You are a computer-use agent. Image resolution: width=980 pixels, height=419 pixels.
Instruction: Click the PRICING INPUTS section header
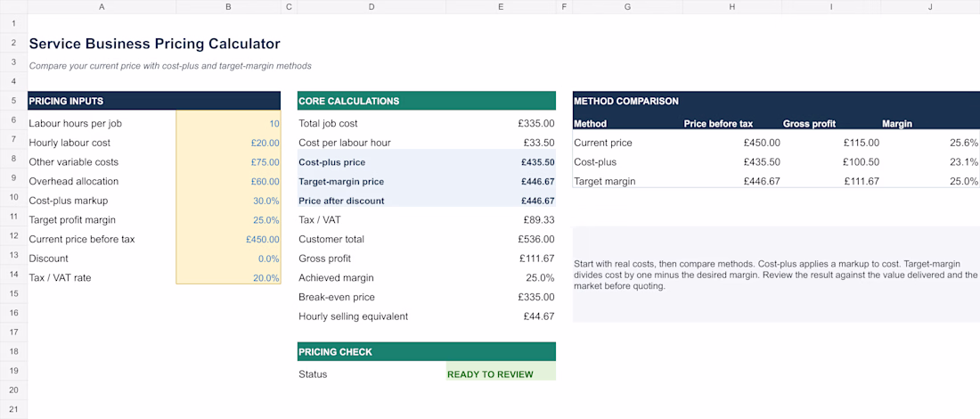[x=154, y=101]
